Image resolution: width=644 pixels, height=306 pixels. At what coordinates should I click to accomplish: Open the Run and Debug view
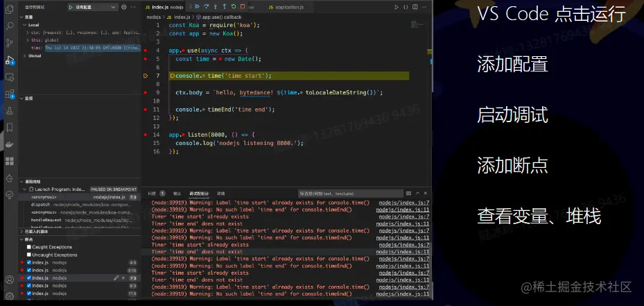pos(10,60)
